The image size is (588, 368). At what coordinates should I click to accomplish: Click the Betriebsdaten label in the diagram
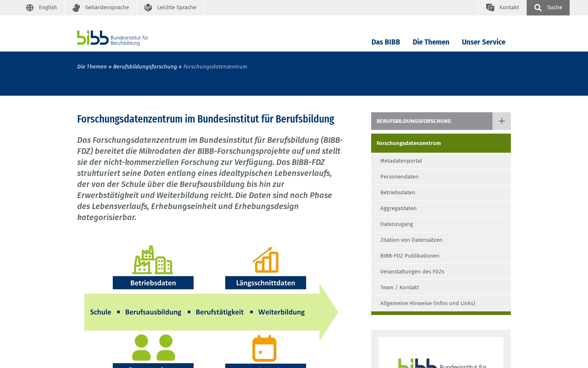tap(153, 283)
